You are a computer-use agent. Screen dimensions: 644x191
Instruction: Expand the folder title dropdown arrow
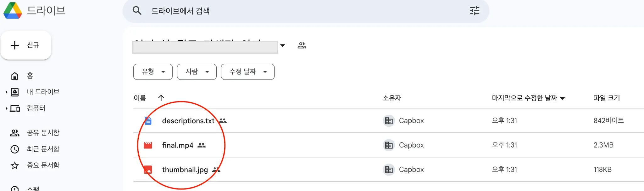283,46
